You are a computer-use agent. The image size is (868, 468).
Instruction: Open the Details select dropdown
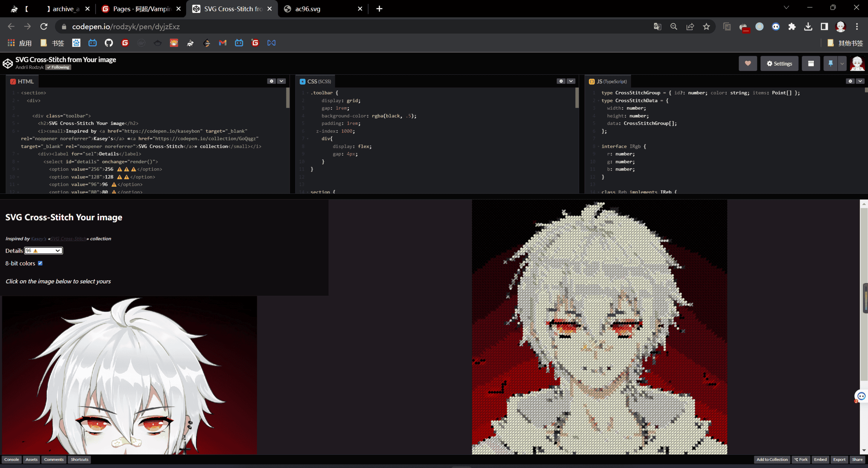pyautogui.click(x=43, y=250)
